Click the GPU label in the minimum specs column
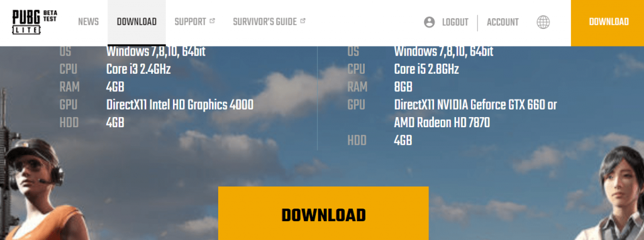The width and height of the screenshot is (644, 240). click(68, 105)
